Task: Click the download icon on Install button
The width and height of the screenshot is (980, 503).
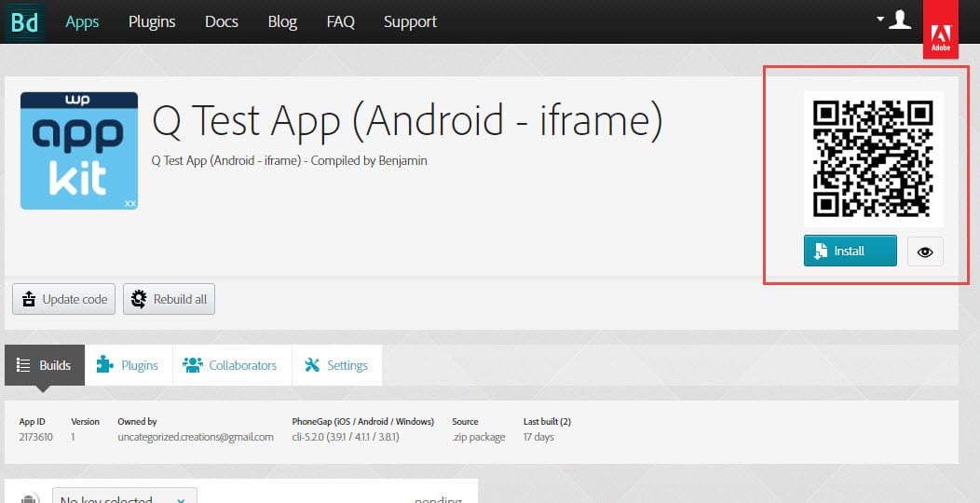Action: 821,251
